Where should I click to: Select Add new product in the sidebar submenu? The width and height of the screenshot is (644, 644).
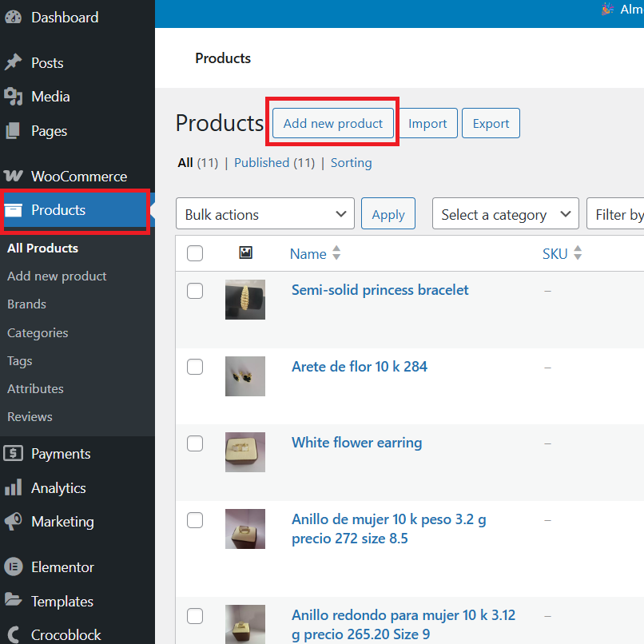tap(57, 276)
